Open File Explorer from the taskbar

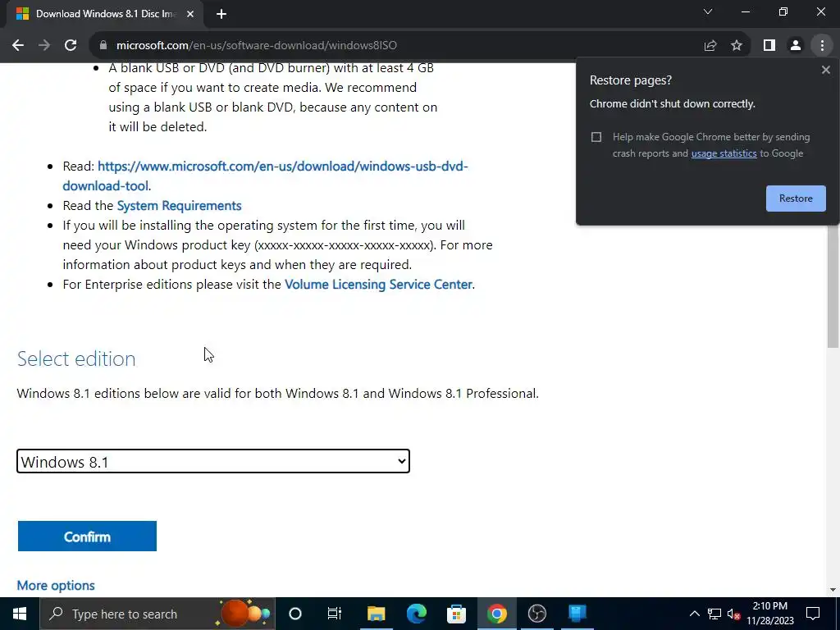click(376, 614)
